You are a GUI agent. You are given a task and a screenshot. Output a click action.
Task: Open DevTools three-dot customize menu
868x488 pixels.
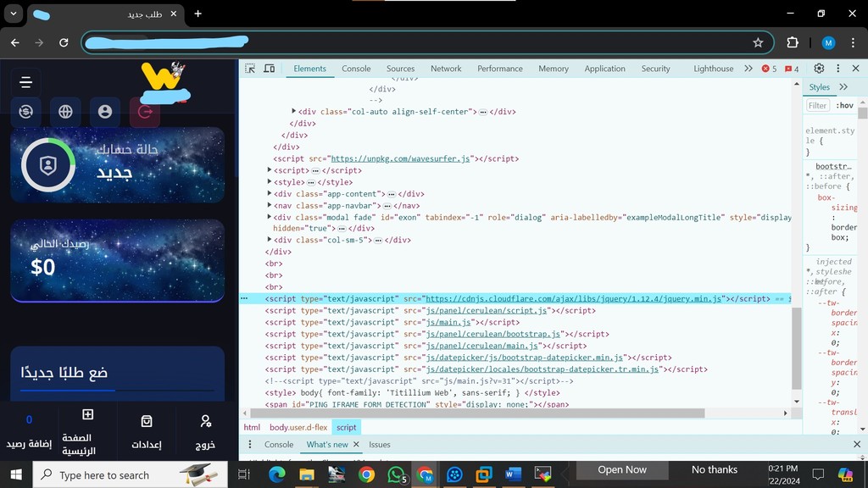pyautogui.click(x=837, y=68)
